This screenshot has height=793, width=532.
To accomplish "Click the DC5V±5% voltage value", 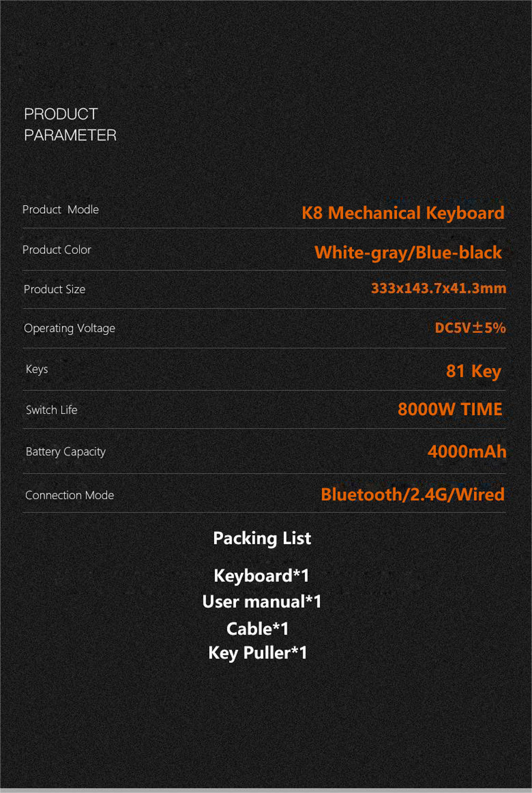I will point(470,328).
